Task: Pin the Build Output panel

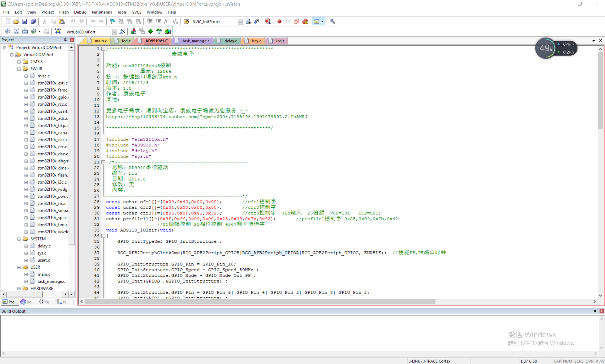Action: (595, 311)
